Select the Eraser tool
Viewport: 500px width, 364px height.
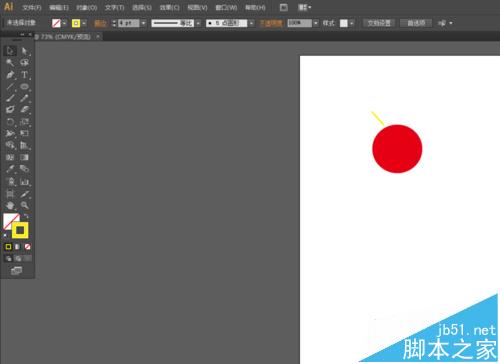24,110
